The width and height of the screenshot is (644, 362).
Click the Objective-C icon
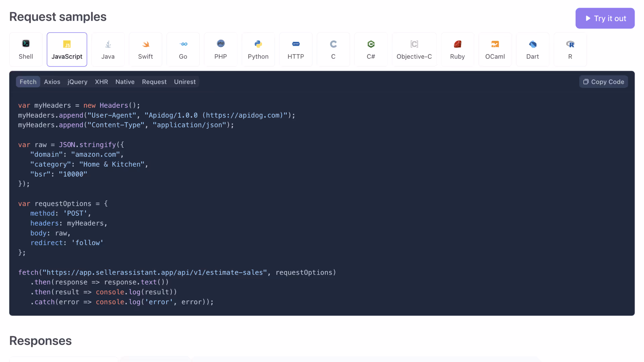(x=414, y=44)
